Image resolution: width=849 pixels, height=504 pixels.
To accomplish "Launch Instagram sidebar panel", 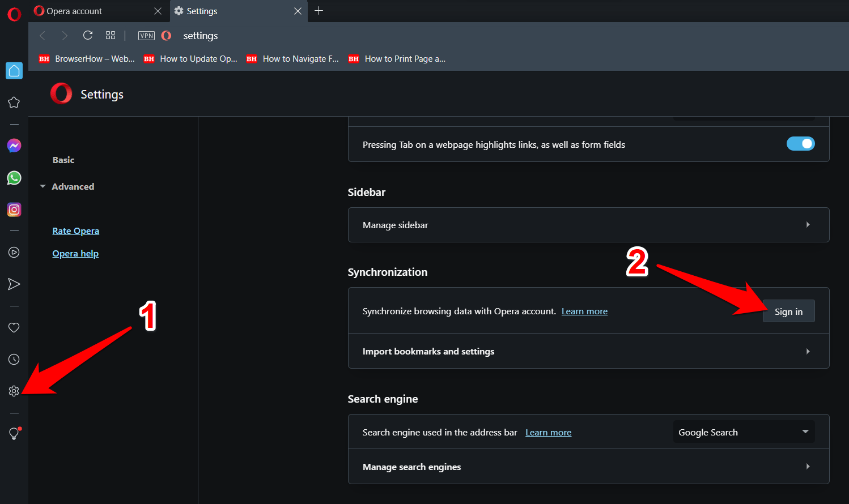I will [14, 210].
